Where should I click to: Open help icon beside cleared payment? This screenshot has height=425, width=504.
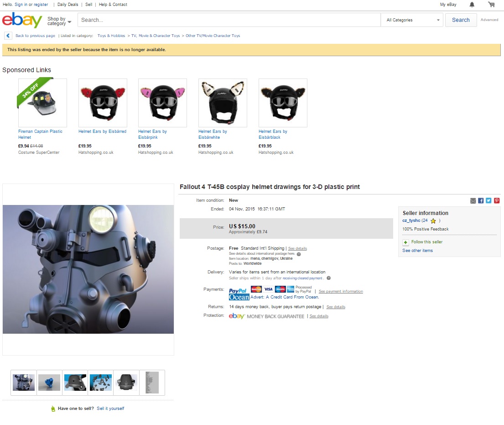pyautogui.click(x=328, y=278)
